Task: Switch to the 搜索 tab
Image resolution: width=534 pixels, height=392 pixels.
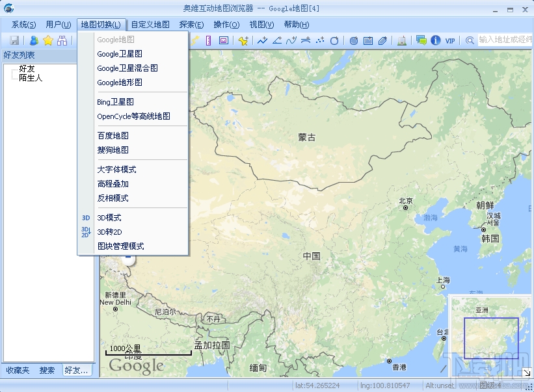Action: coord(46,370)
